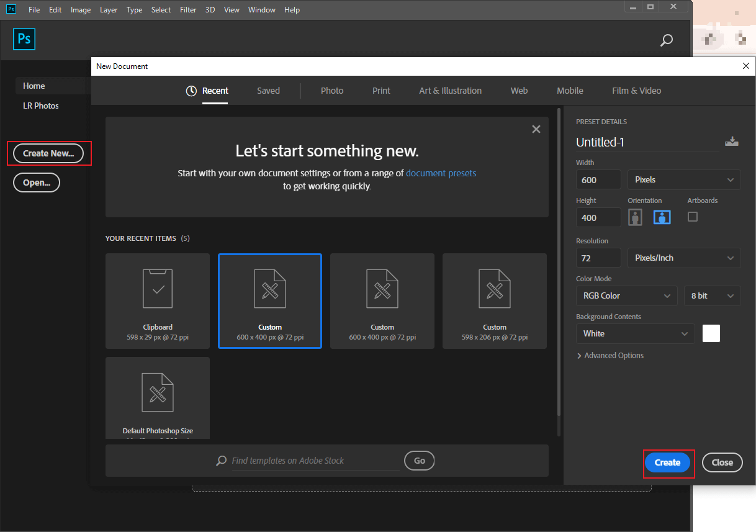Dismiss the Let's start something new banner

pos(536,129)
